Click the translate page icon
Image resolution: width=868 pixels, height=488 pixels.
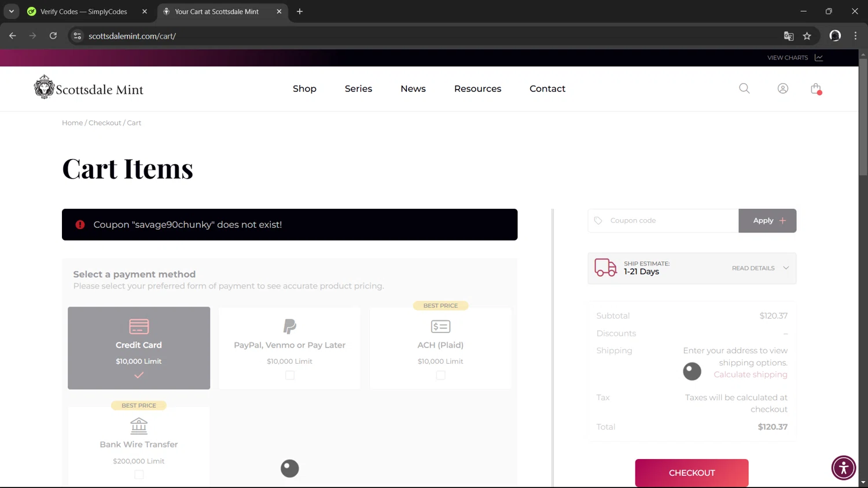(x=789, y=36)
